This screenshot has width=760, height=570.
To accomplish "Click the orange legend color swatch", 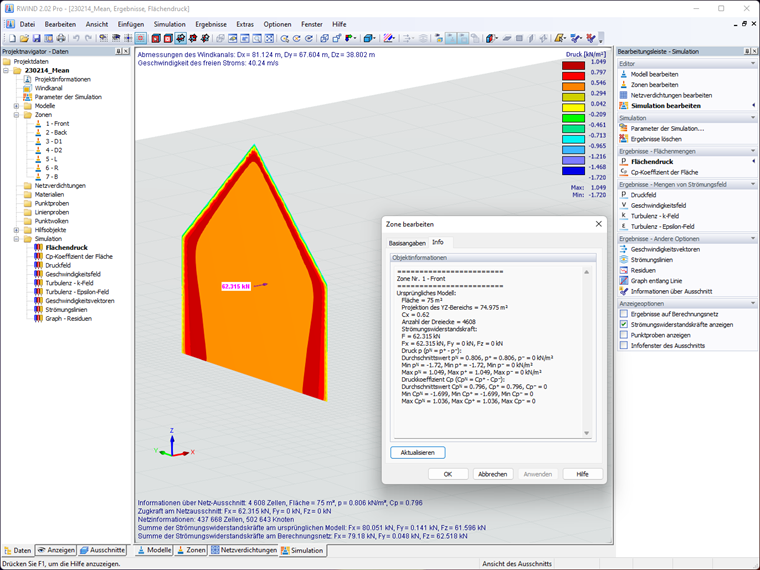I will click(x=573, y=86).
